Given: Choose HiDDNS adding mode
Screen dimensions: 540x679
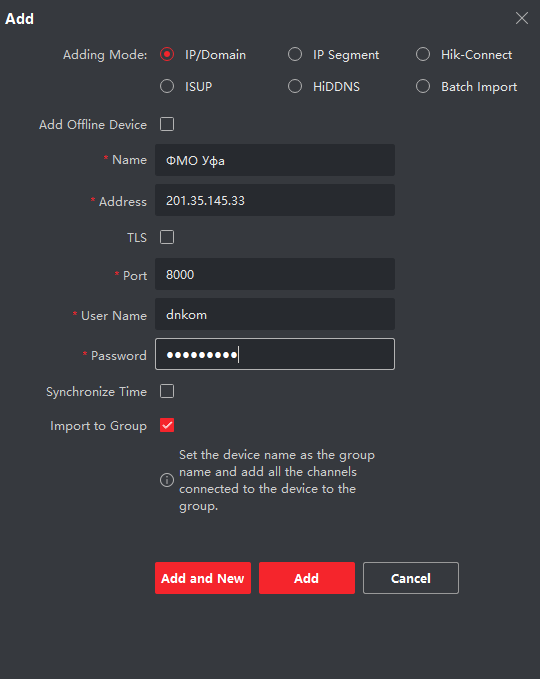Looking at the screenshot, I should coord(295,86).
